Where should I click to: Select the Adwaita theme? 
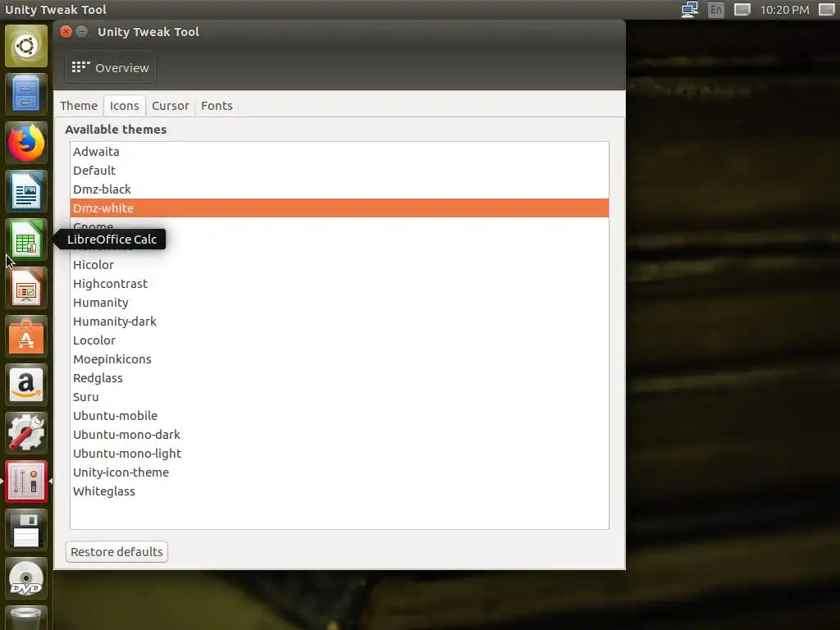[340, 152]
